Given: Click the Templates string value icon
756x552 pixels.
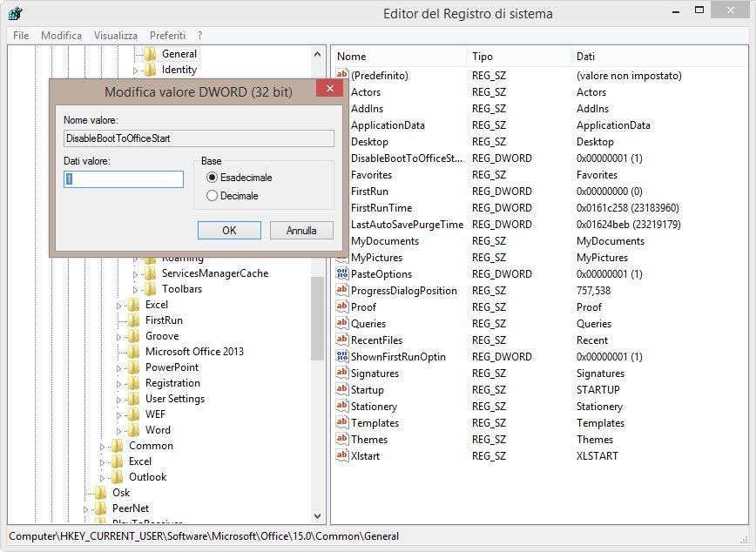Looking at the screenshot, I should point(341,423).
